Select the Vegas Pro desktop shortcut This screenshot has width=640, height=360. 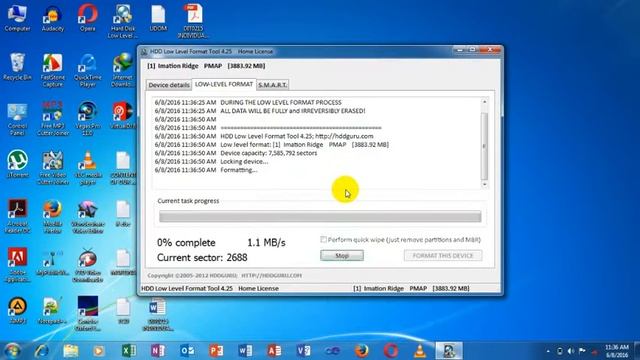point(88,119)
